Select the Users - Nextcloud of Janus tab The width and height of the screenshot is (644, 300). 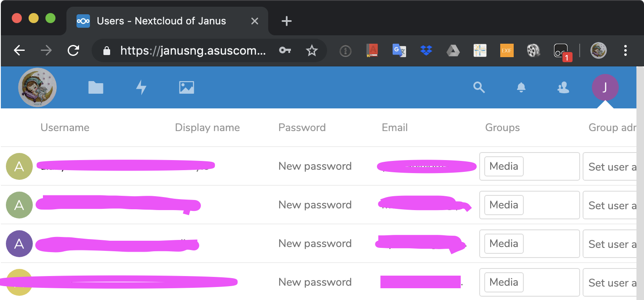[x=161, y=21]
